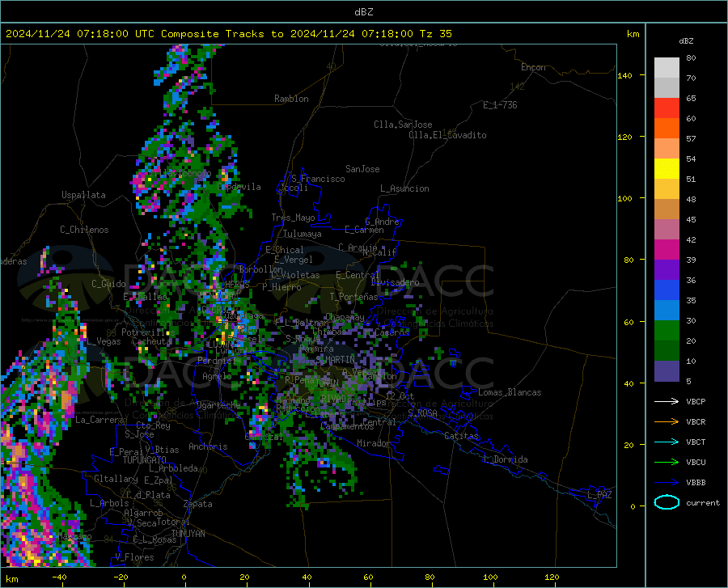Click the yellow 51 dBZ legend swatch
This screenshot has width=728, height=588.
point(667,169)
